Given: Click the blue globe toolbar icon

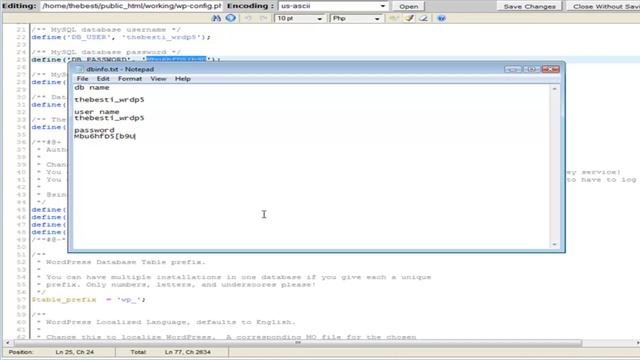Looking at the screenshot, I should [231, 18].
